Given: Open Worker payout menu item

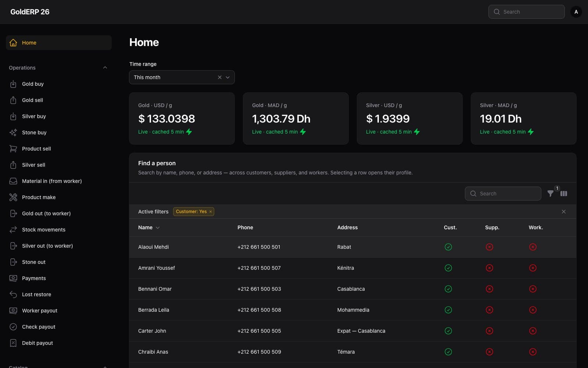Looking at the screenshot, I should pyautogui.click(x=59, y=311).
